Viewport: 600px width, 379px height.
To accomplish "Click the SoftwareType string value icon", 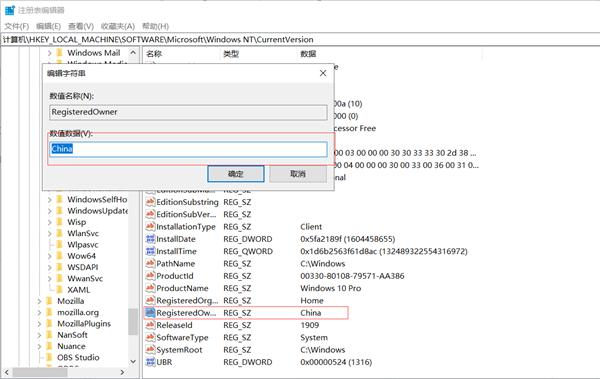I will click(150, 338).
